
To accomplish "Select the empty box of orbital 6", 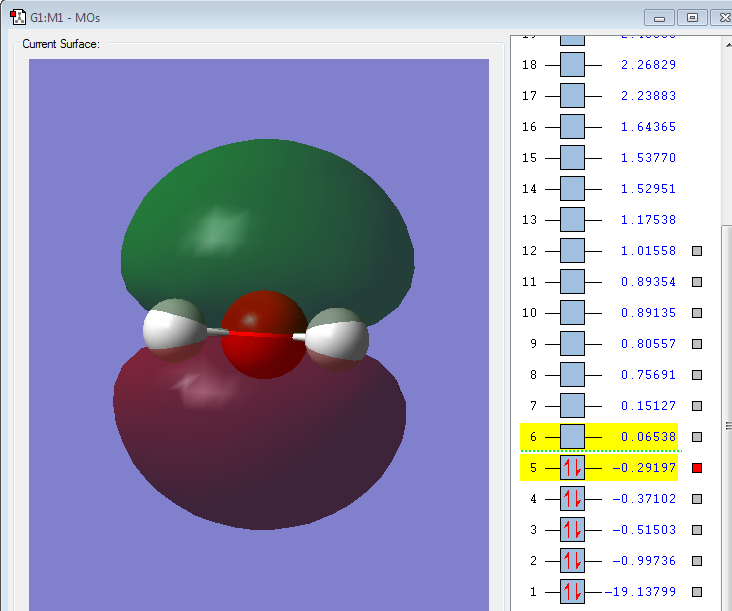I will click(x=572, y=437).
